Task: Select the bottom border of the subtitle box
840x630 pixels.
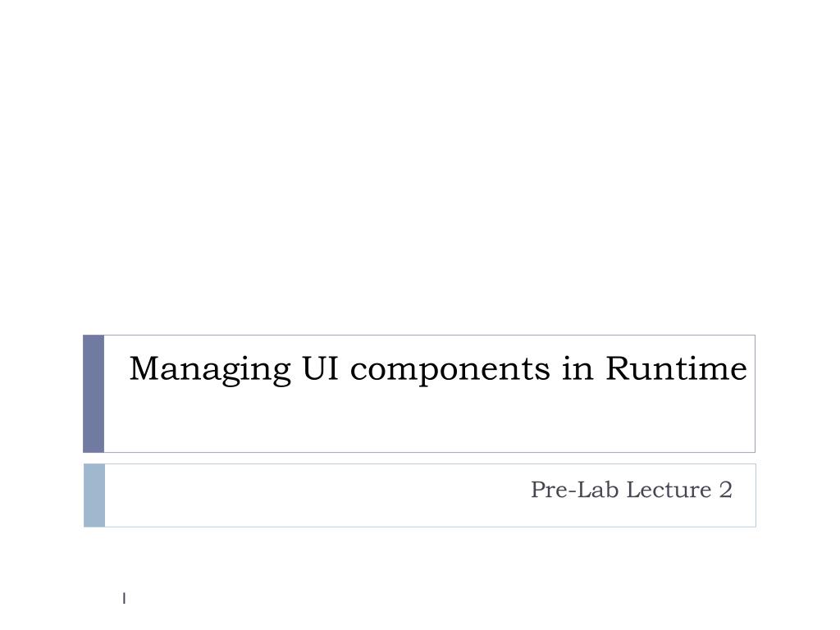Action: [x=430, y=527]
